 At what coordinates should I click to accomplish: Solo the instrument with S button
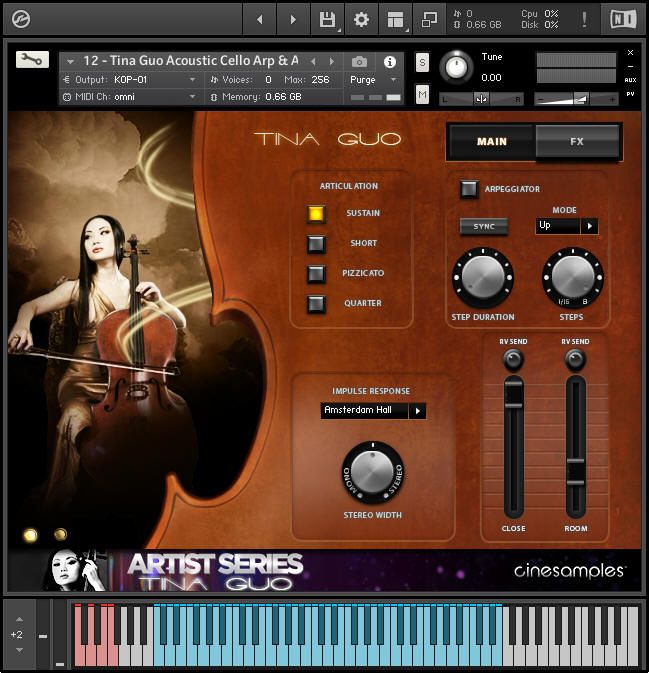point(422,63)
